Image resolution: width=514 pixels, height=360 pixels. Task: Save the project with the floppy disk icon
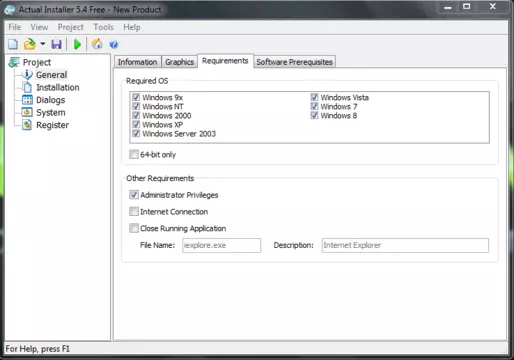click(x=56, y=44)
